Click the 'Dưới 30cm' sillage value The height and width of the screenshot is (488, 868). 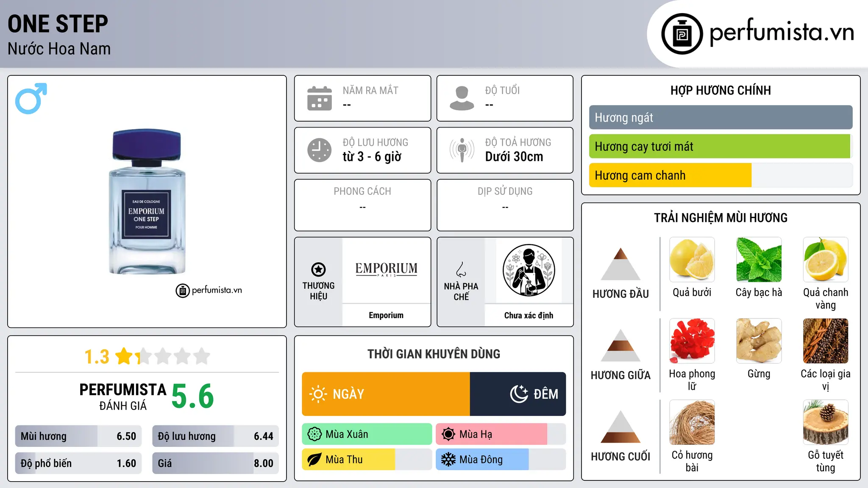pos(514,157)
